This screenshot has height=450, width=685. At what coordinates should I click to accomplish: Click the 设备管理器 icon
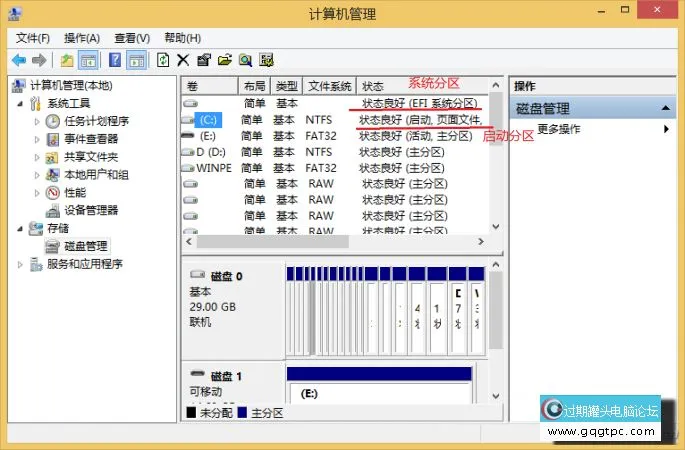click(52, 211)
